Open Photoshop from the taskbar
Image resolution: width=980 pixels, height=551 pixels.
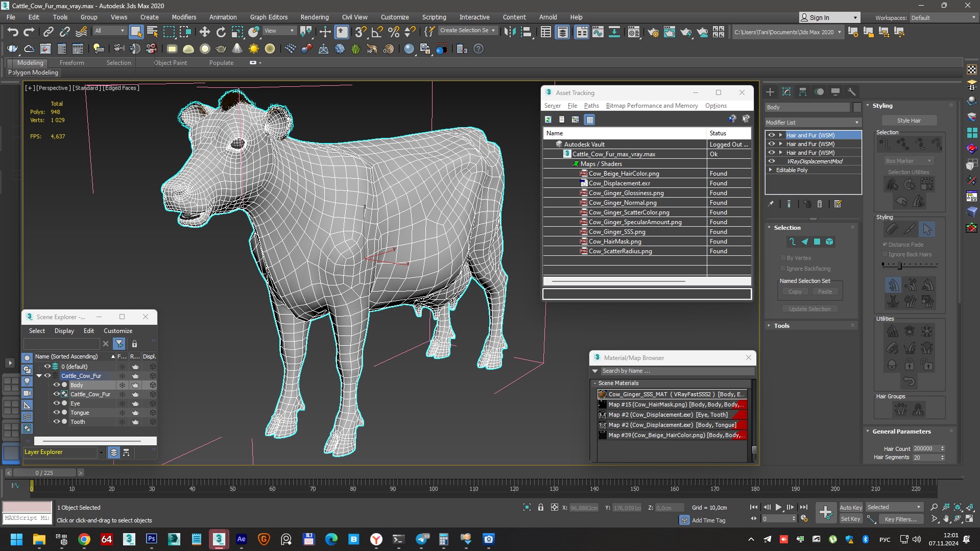pyautogui.click(x=151, y=539)
